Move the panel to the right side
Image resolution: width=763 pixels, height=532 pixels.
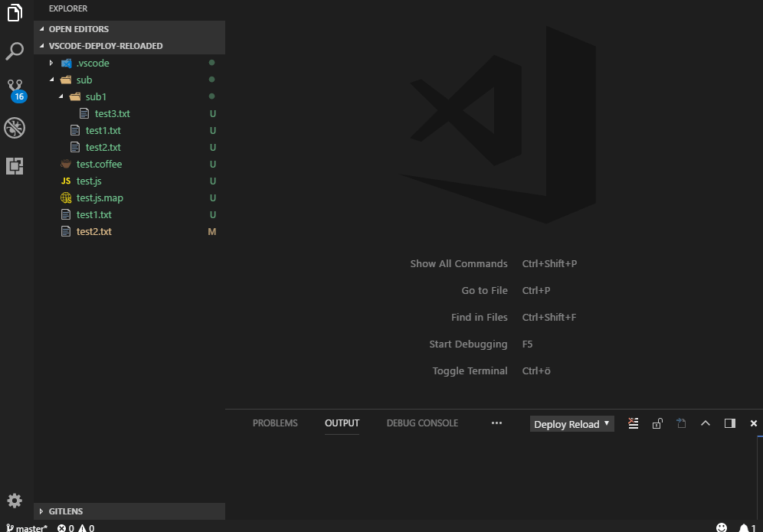pos(730,423)
